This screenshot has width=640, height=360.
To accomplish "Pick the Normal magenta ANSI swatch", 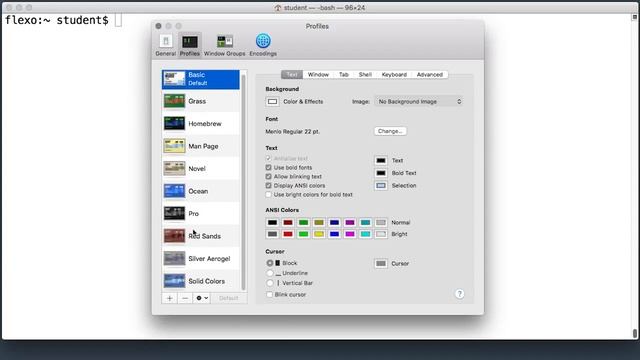I will click(350, 222).
